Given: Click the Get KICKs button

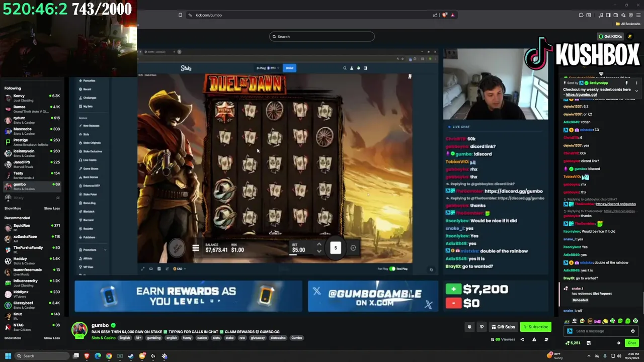Looking at the screenshot, I should pyautogui.click(x=610, y=36).
